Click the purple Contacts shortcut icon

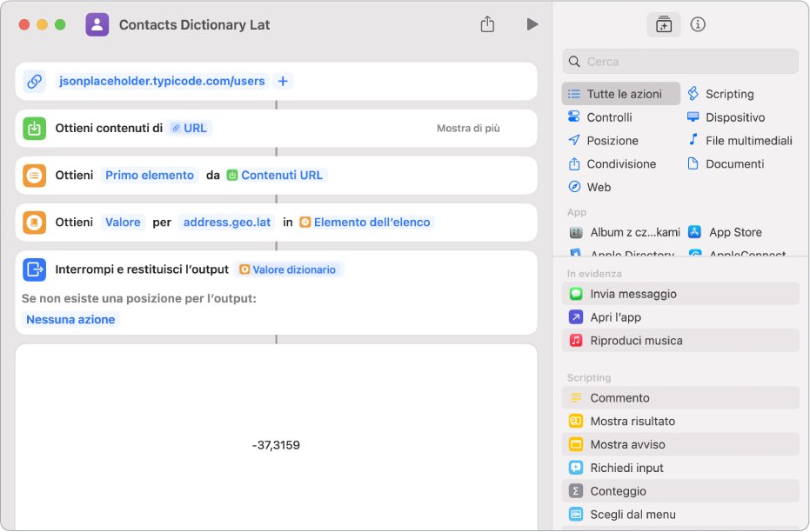click(97, 24)
